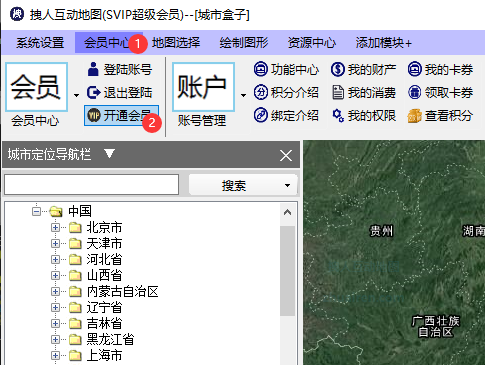Click the large 会员 button
485x365 pixels.
tap(36, 87)
